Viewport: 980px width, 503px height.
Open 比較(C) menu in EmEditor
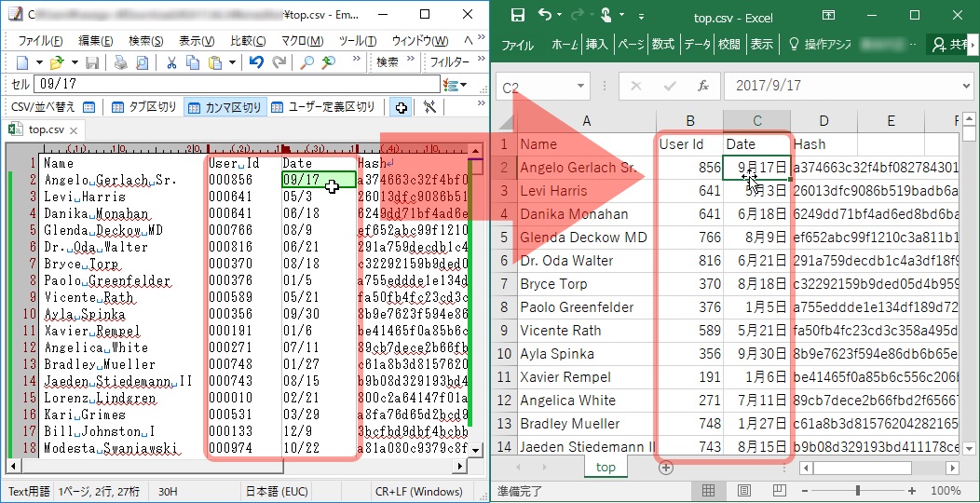[248, 41]
